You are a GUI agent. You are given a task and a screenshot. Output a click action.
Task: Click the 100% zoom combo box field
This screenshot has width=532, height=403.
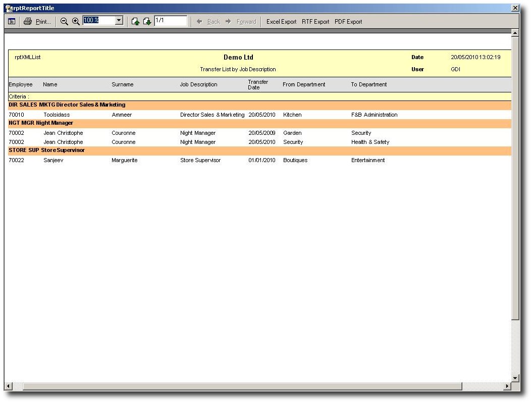coord(99,21)
